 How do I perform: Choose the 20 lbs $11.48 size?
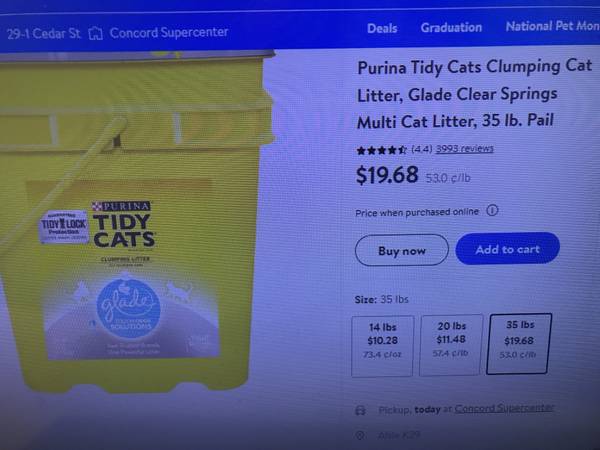(x=451, y=345)
